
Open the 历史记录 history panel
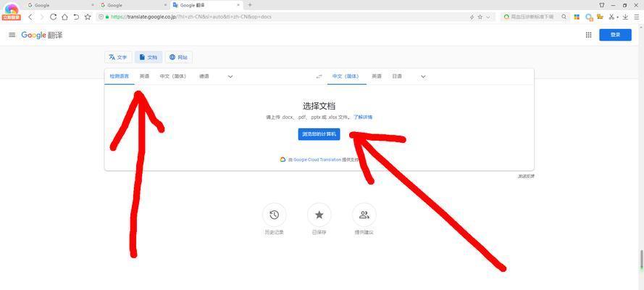[x=274, y=215]
